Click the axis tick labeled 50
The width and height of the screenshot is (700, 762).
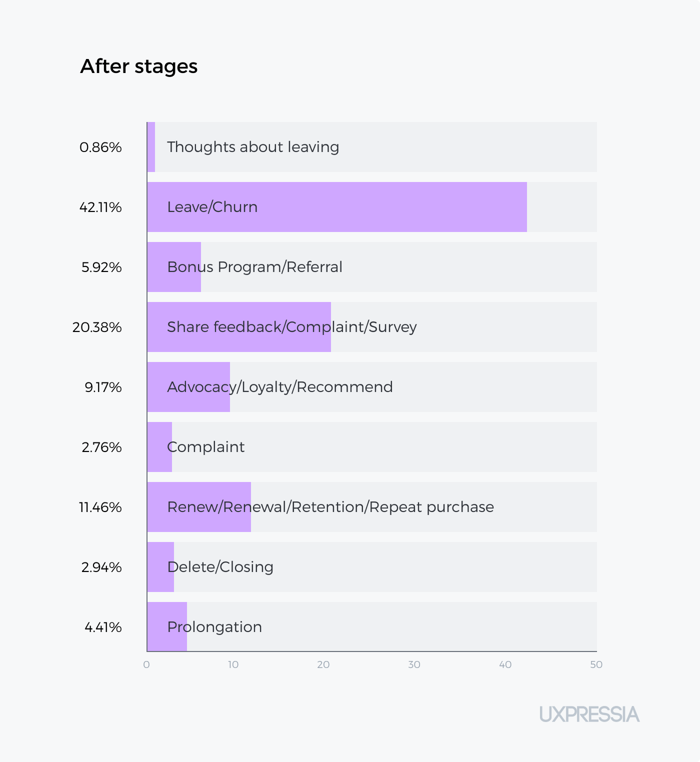[x=596, y=664]
